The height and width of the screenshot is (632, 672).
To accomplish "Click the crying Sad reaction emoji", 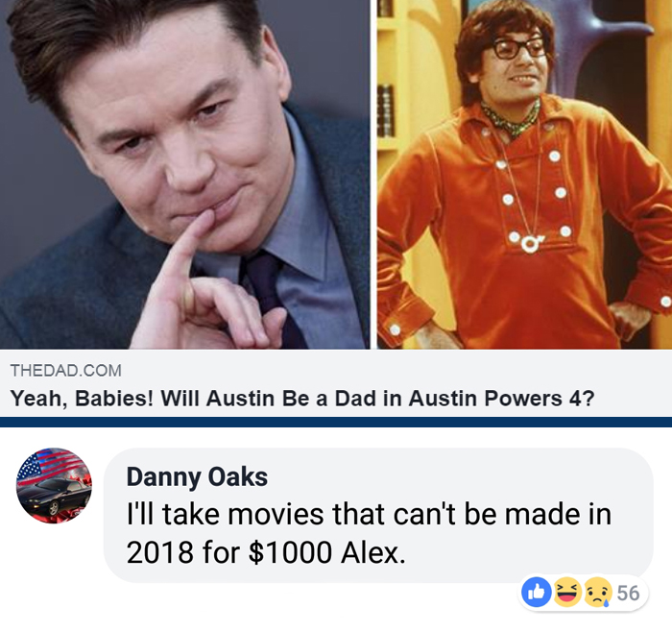I will (598, 592).
